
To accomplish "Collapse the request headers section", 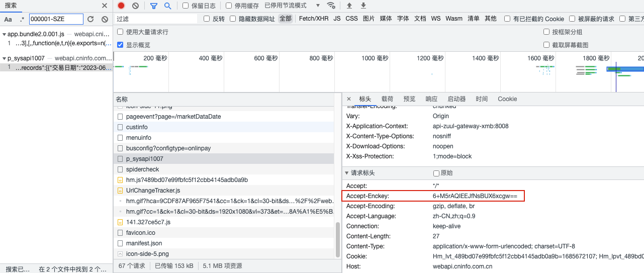I will [347, 173].
